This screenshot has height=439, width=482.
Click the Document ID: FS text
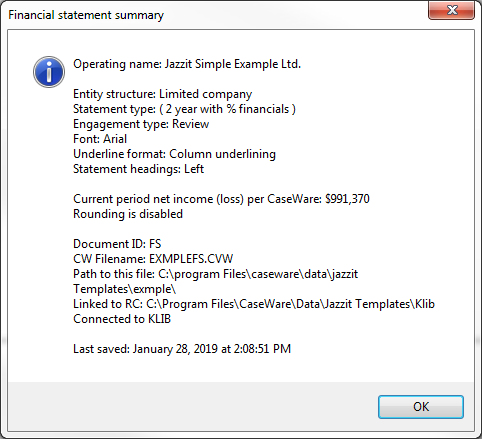coord(117,244)
